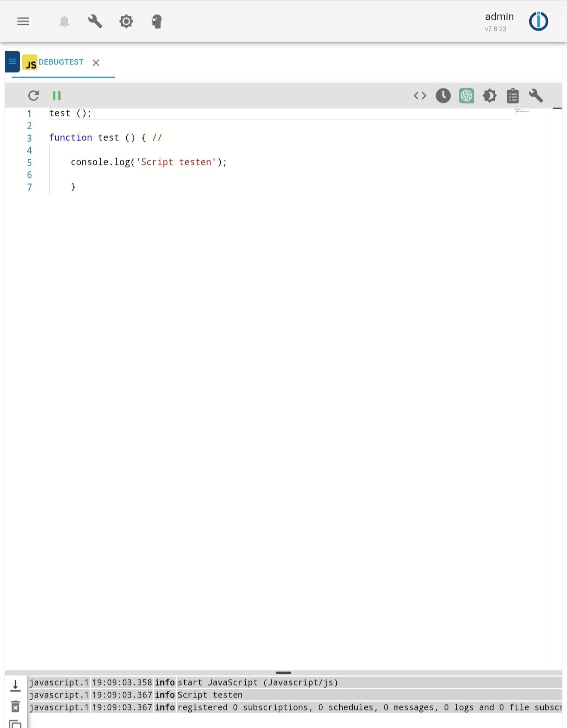Image resolution: width=567 pixels, height=728 pixels.
Task: Open the notifications bell
Action: coord(64,21)
